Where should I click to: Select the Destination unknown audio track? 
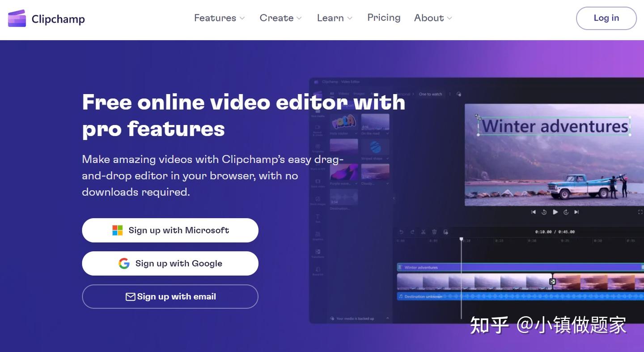521,296
